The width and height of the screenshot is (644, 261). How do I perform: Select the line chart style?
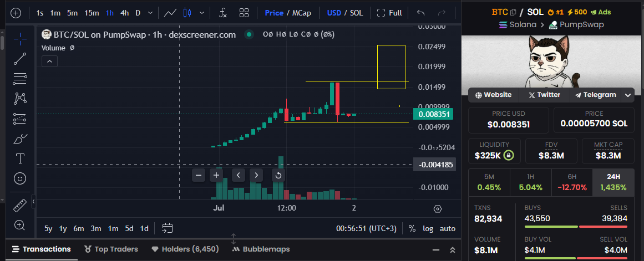pyautogui.click(x=170, y=13)
